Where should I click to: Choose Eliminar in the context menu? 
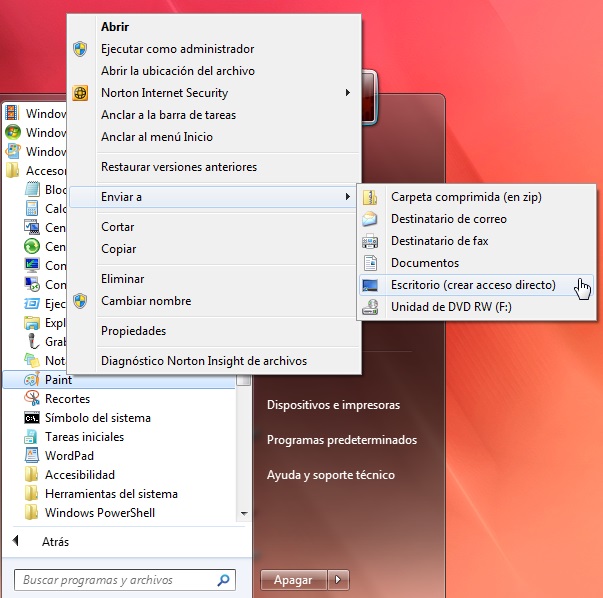tap(214, 279)
